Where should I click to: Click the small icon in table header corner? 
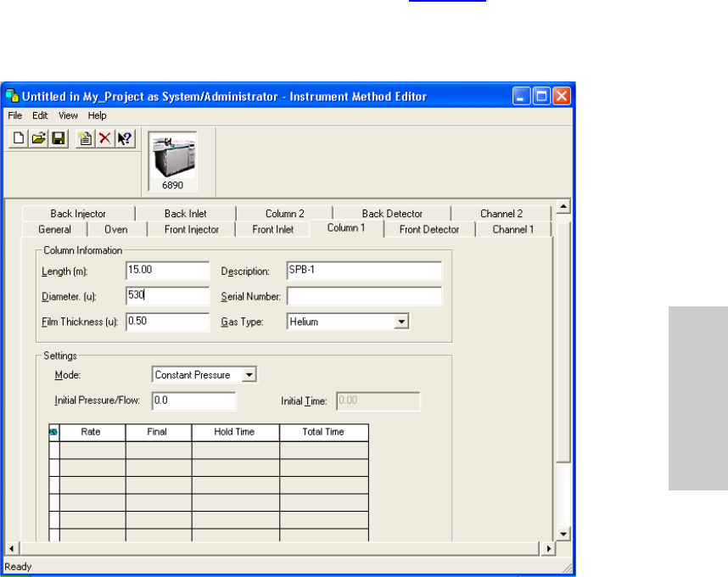pyautogui.click(x=53, y=432)
